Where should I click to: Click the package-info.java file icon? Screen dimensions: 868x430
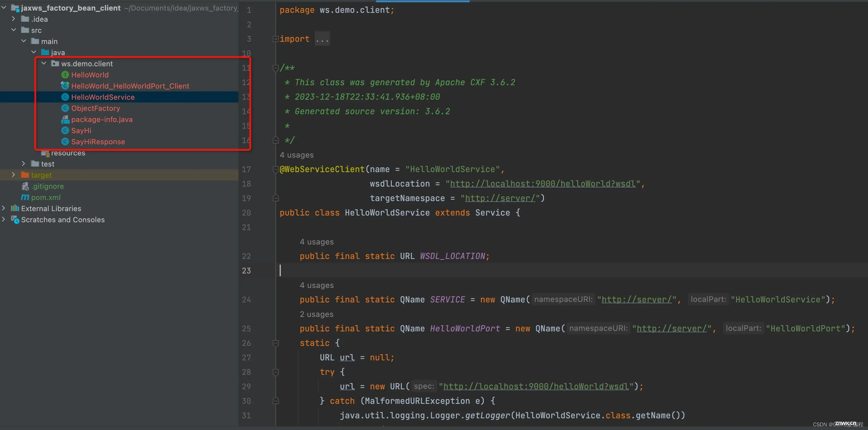pos(65,119)
